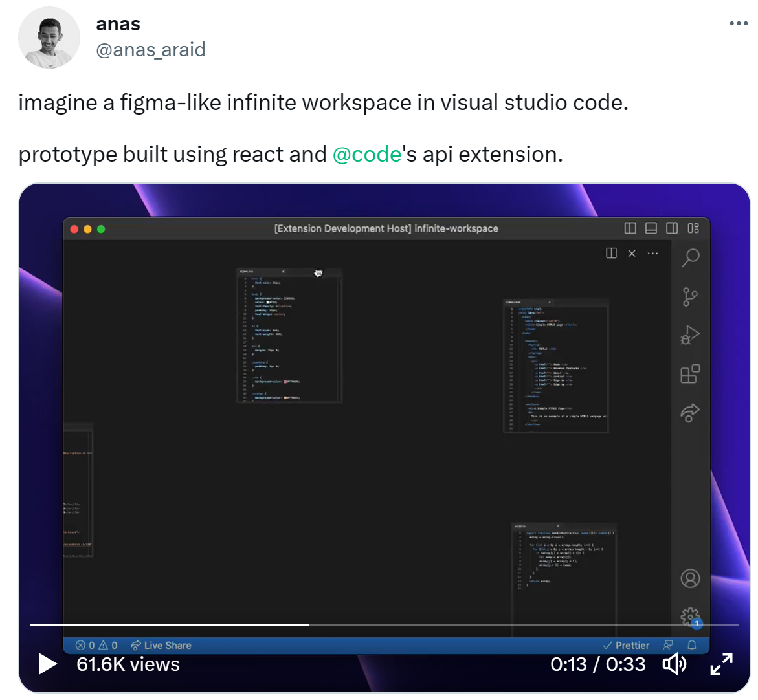Open the Run and Debug view icon

[690, 335]
